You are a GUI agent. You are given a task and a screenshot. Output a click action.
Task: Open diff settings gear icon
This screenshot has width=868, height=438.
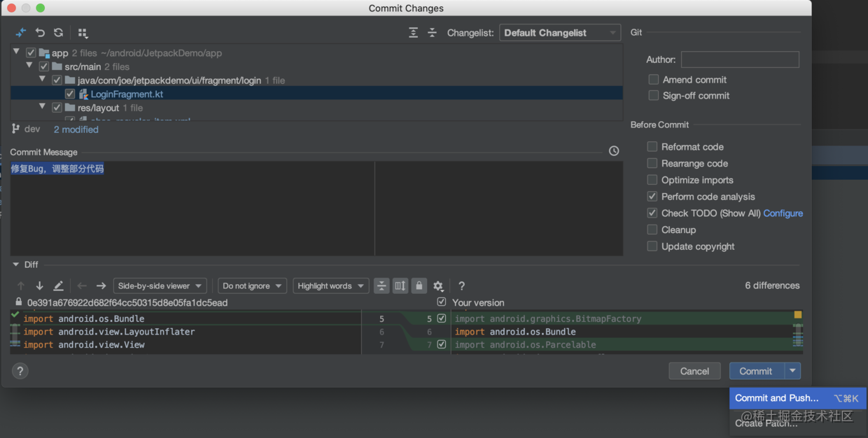point(438,285)
